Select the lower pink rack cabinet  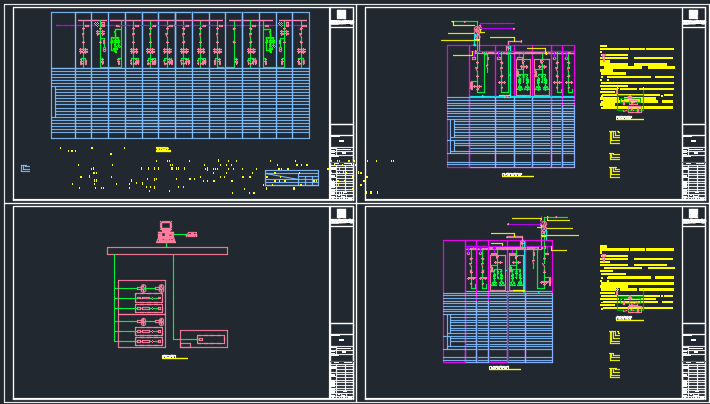pyautogui.click(x=142, y=331)
